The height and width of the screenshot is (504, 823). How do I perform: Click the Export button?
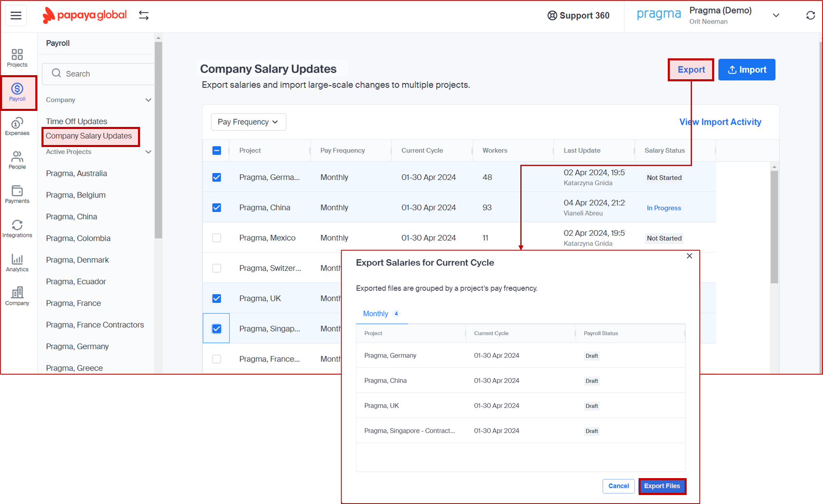(x=691, y=69)
